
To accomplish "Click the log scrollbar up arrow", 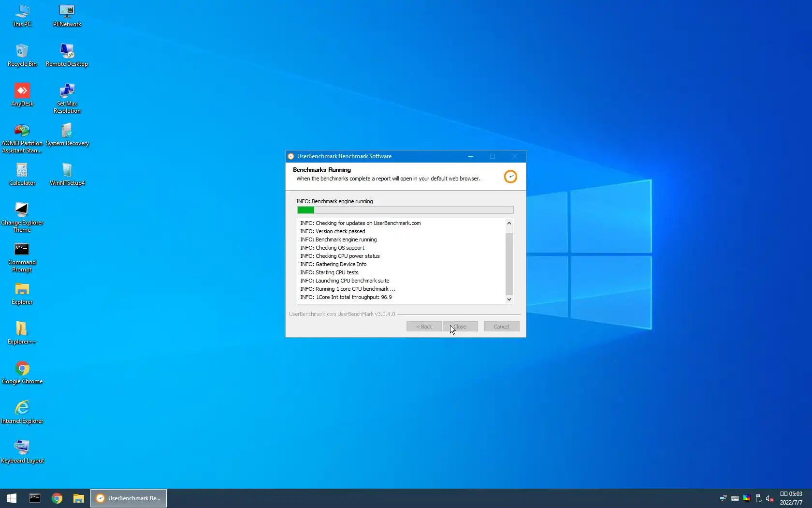I will tap(509, 223).
